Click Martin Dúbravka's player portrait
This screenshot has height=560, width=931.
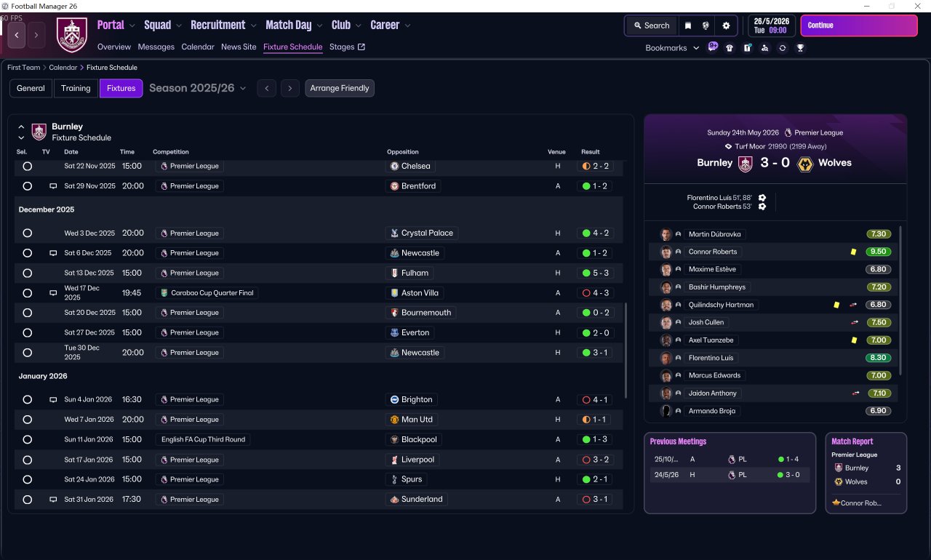(666, 234)
